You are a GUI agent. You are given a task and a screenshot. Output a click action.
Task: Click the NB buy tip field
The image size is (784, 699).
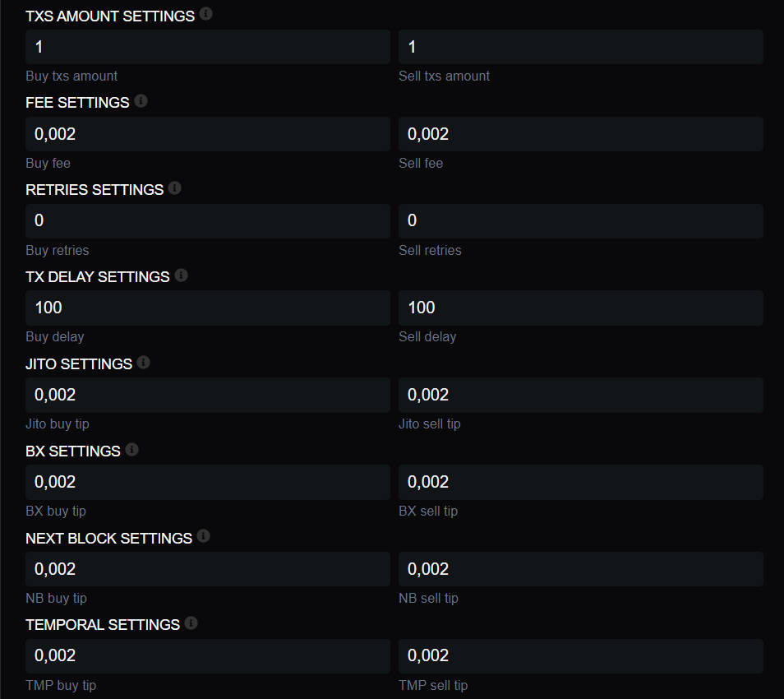tap(208, 569)
